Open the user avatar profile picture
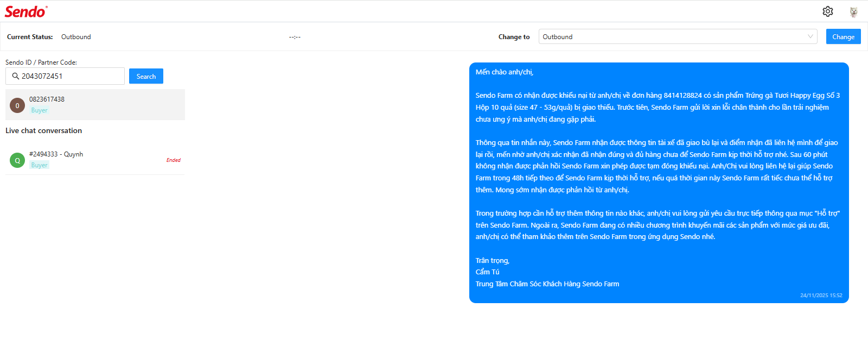Image resolution: width=868 pixels, height=339 pixels. 853,12
